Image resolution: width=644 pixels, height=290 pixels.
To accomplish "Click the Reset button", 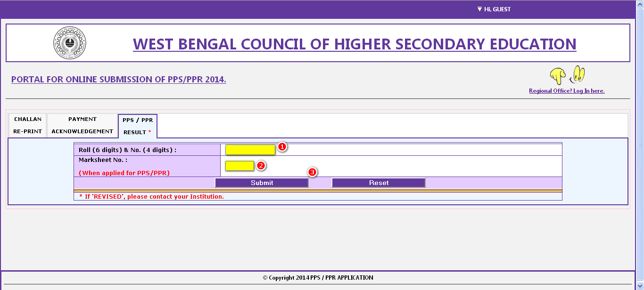I will 379,183.
